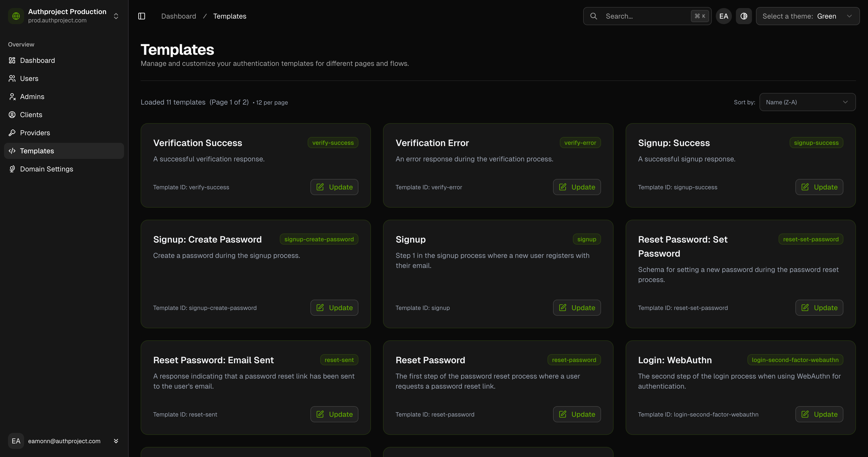Screen dimensions: 868x457
Task: Update the Reset Password: Email Sent template
Action: pos(334,414)
